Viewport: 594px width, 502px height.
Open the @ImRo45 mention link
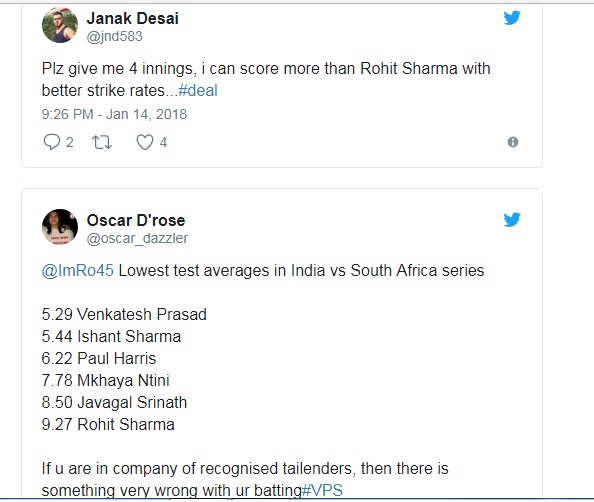[78, 271]
